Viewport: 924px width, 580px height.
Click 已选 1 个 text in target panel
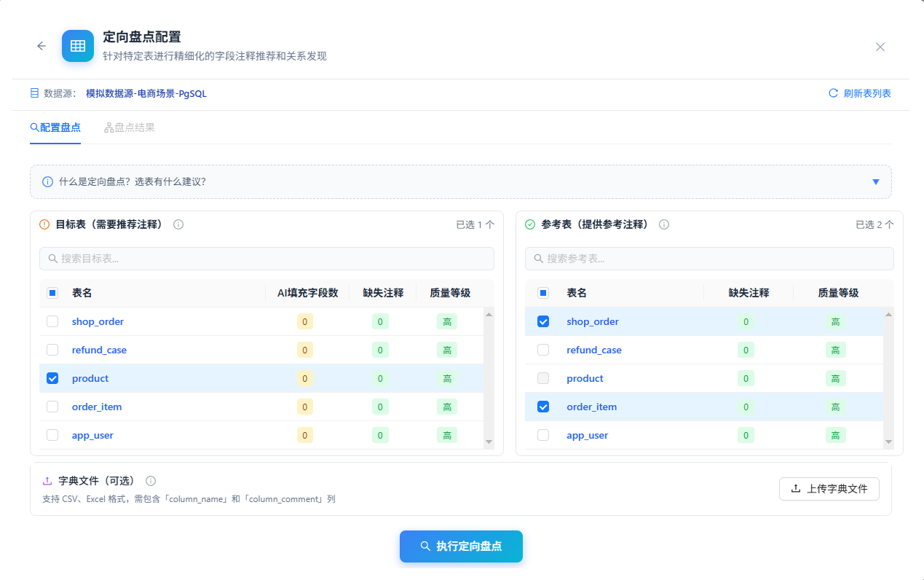(x=475, y=224)
